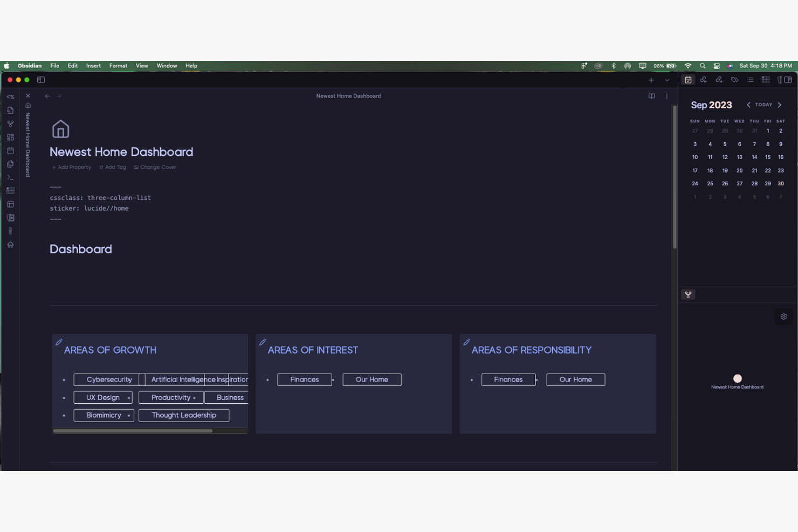Click the Templater icon in the ribbon

[x=10, y=97]
